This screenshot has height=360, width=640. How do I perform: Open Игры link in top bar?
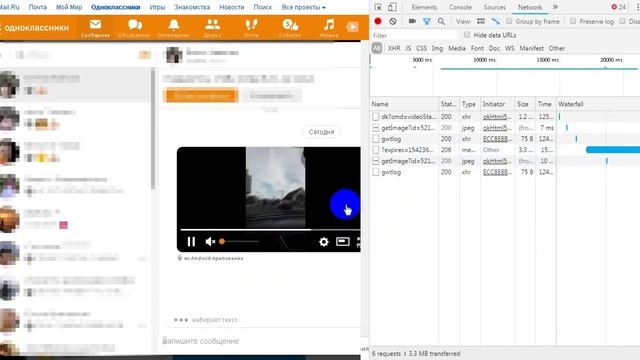pos(157,7)
